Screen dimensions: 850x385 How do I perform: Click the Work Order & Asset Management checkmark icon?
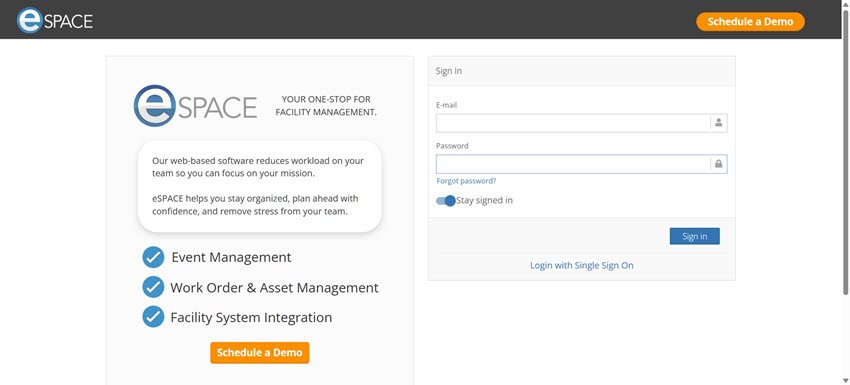pos(153,287)
